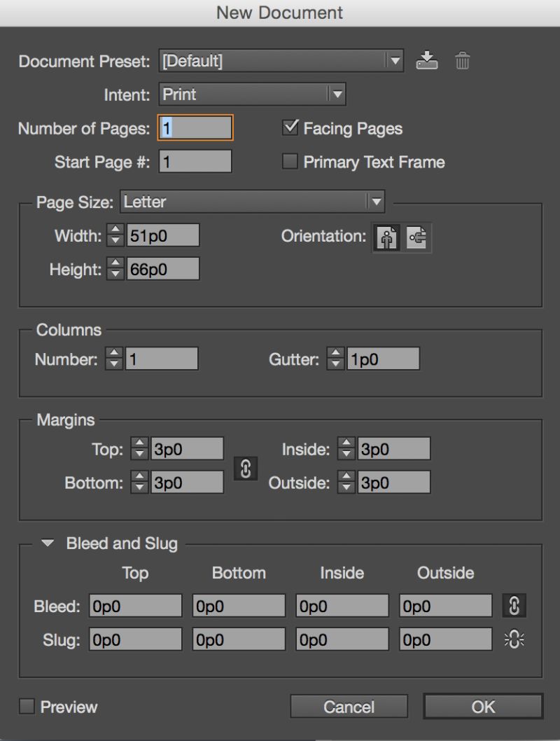Cancel the new document dialog

click(x=349, y=707)
